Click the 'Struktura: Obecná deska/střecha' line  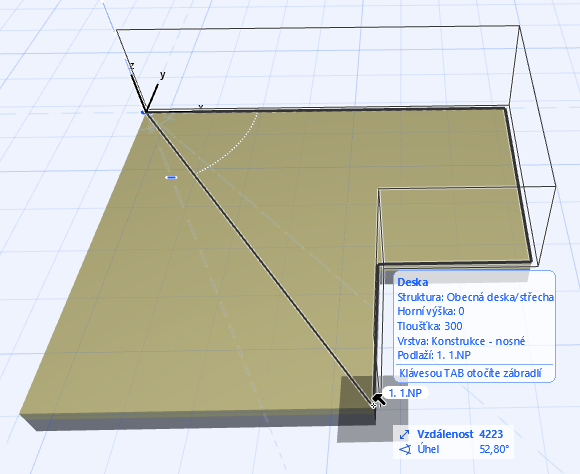click(x=475, y=297)
